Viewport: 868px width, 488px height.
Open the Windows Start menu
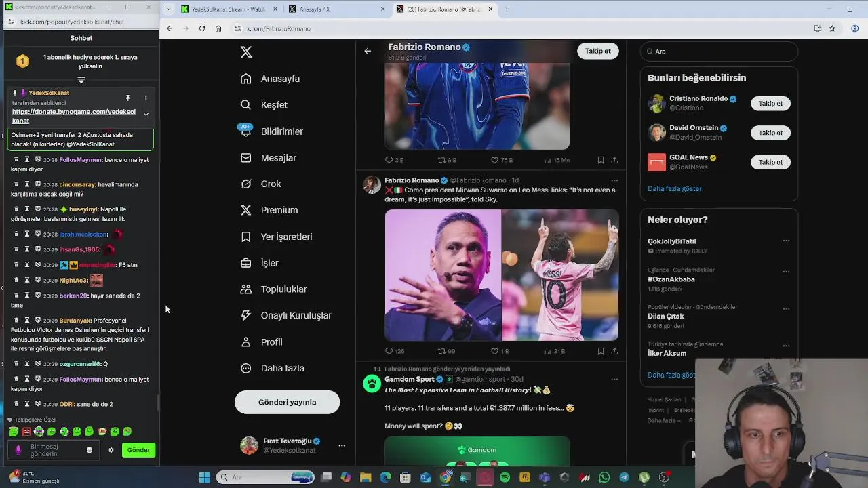coord(204,477)
